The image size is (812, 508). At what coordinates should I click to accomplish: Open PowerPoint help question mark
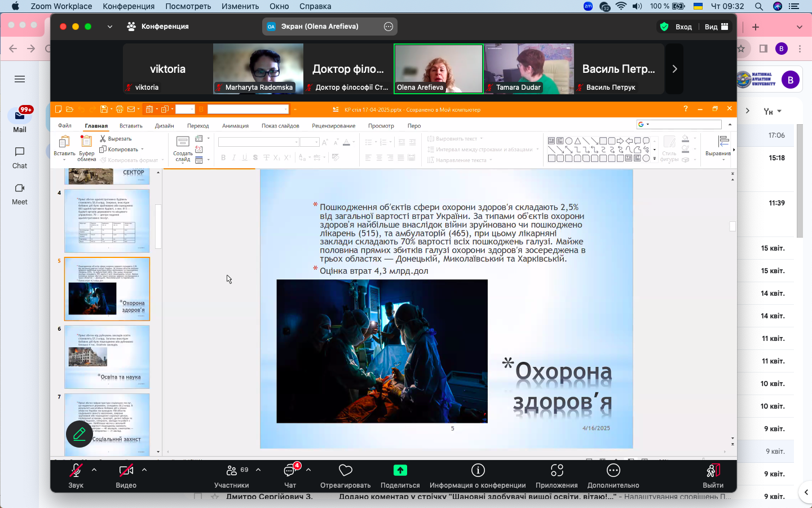click(686, 109)
